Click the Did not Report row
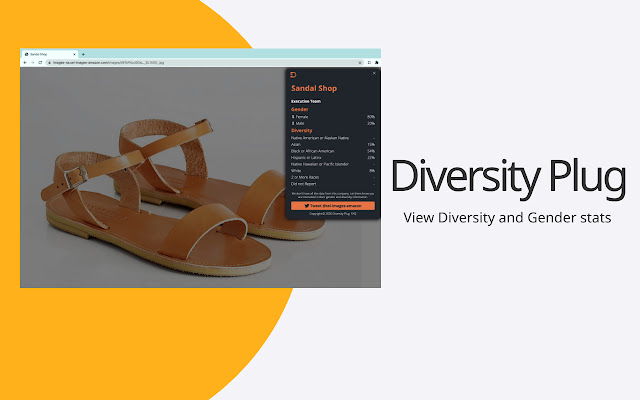This screenshot has width=640, height=400. [x=333, y=184]
